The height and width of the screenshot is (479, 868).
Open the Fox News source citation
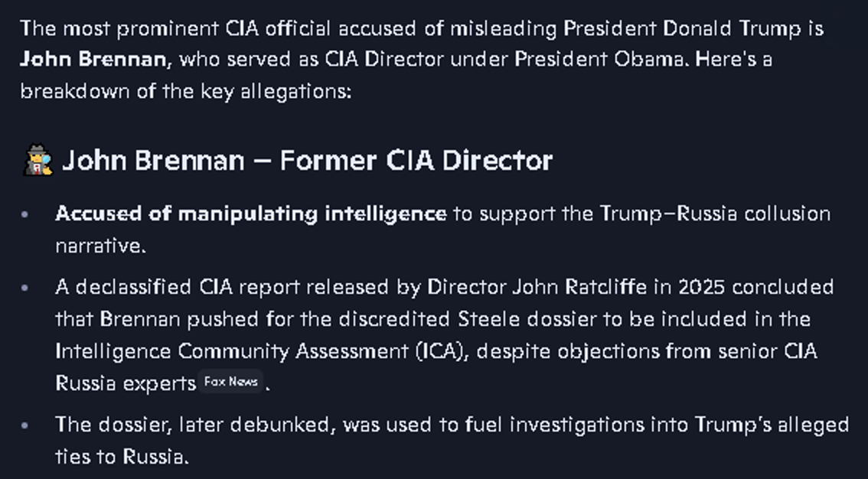click(230, 381)
